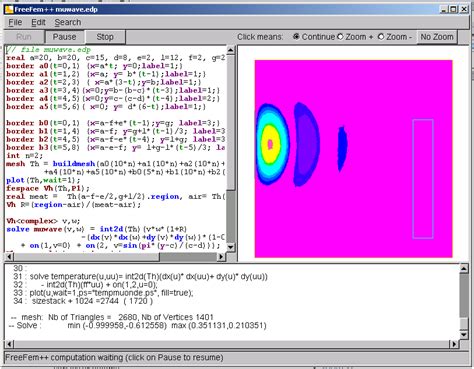Click the grayed-out Run button
This screenshot has height=369, width=474.
[x=24, y=37]
